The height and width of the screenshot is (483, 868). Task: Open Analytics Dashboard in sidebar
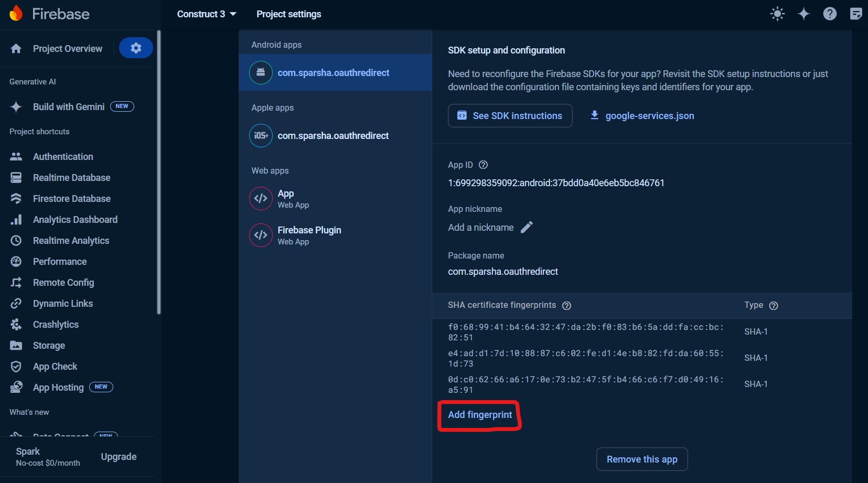pyautogui.click(x=75, y=220)
